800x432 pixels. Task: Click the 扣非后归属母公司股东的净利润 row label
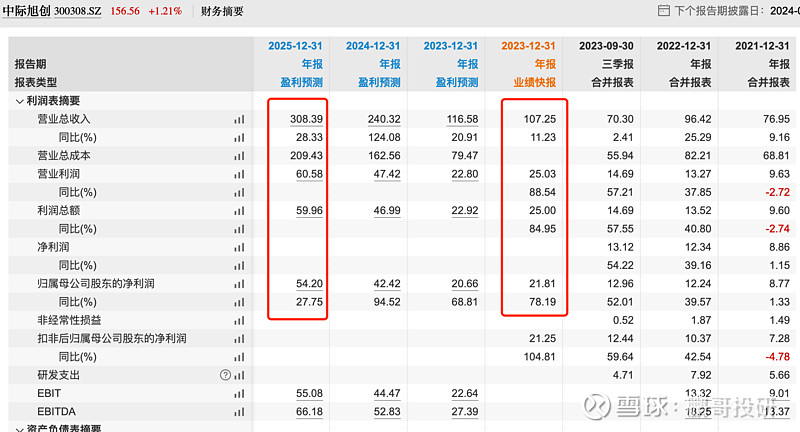tap(112, 339)
